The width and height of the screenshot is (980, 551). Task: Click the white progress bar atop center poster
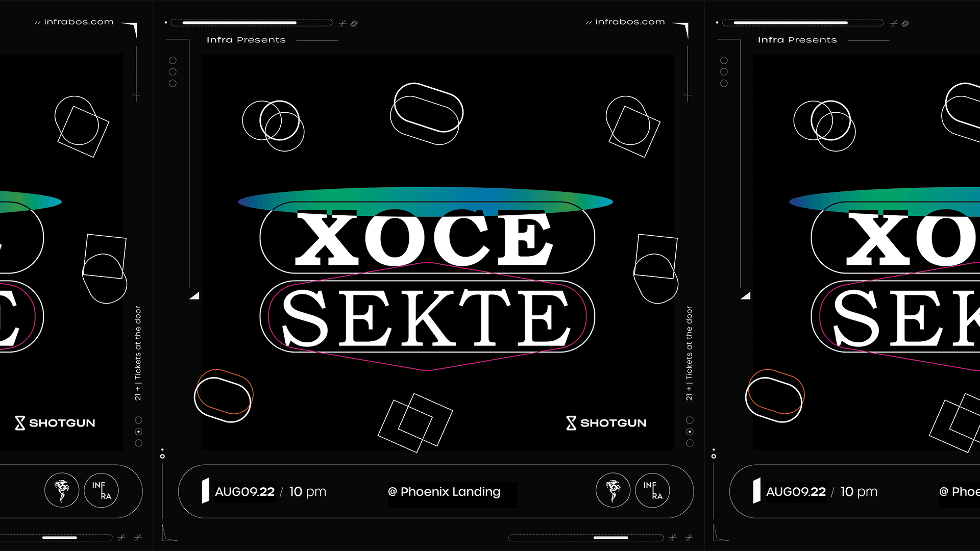click(x=239, y=23)
